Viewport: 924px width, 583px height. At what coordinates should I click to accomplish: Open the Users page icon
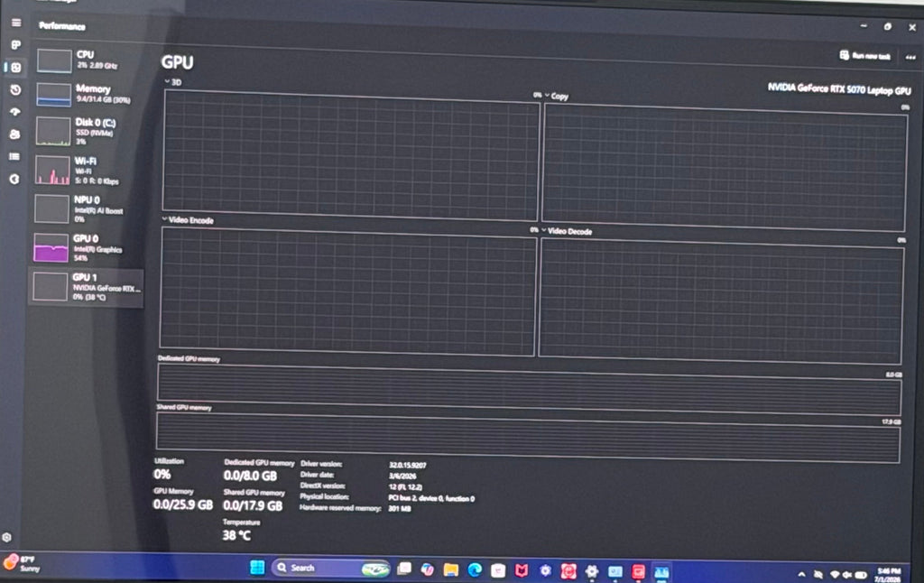pos(15,134)
